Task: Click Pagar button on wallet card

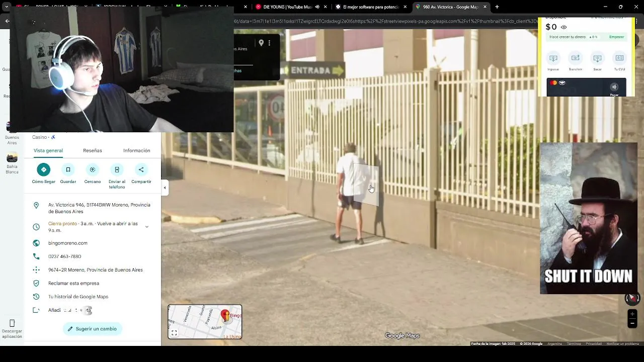Action: point(614,89)
